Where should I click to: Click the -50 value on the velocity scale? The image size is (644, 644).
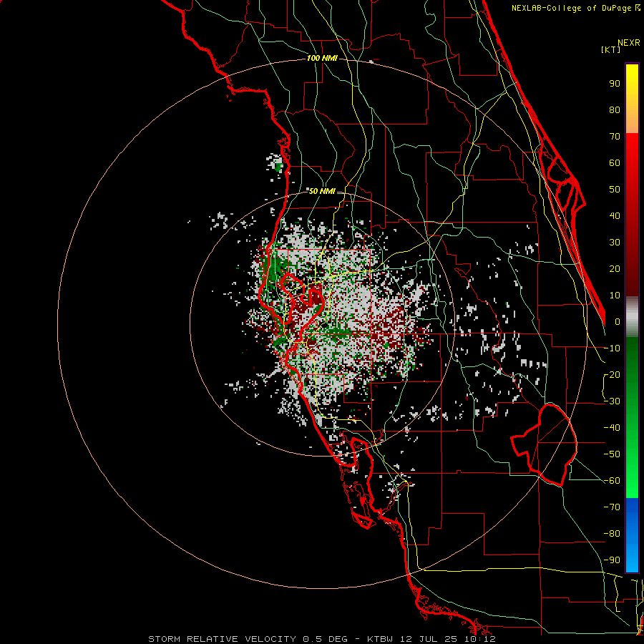(612, 454)
